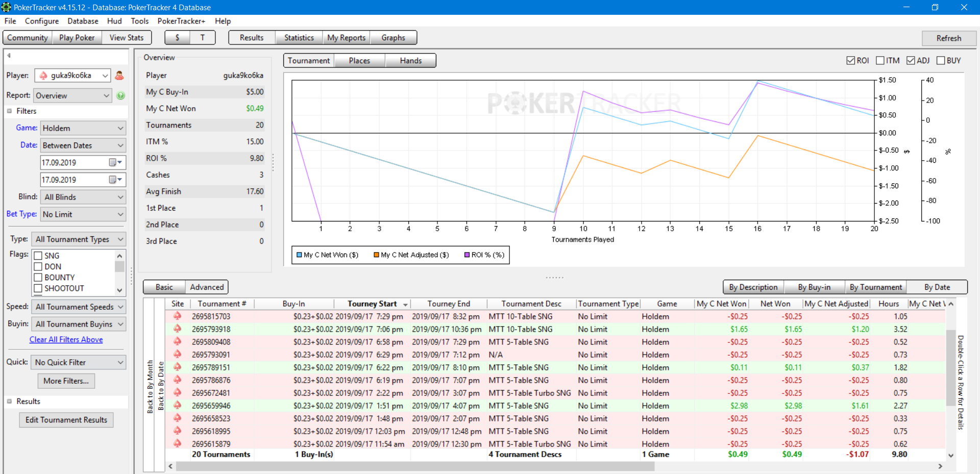
Task: Click site icon for tournament 2695809408
Action: tap(178, 342)
